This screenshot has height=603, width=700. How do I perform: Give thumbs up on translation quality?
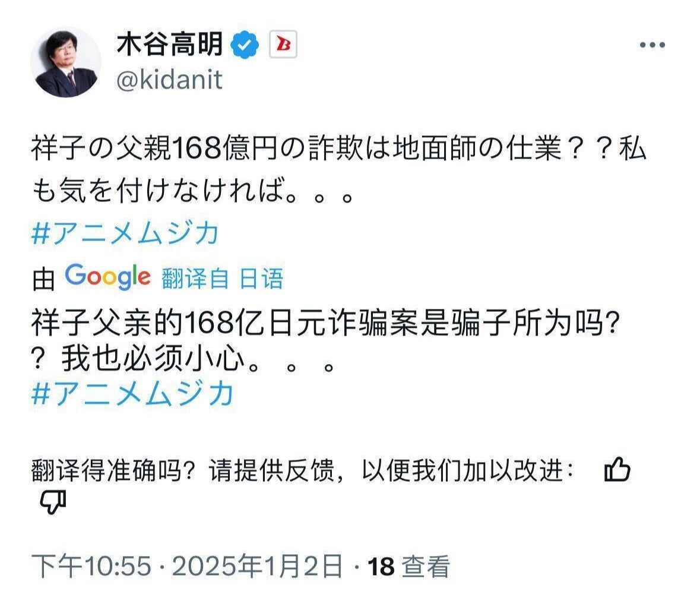coord(618,469)
